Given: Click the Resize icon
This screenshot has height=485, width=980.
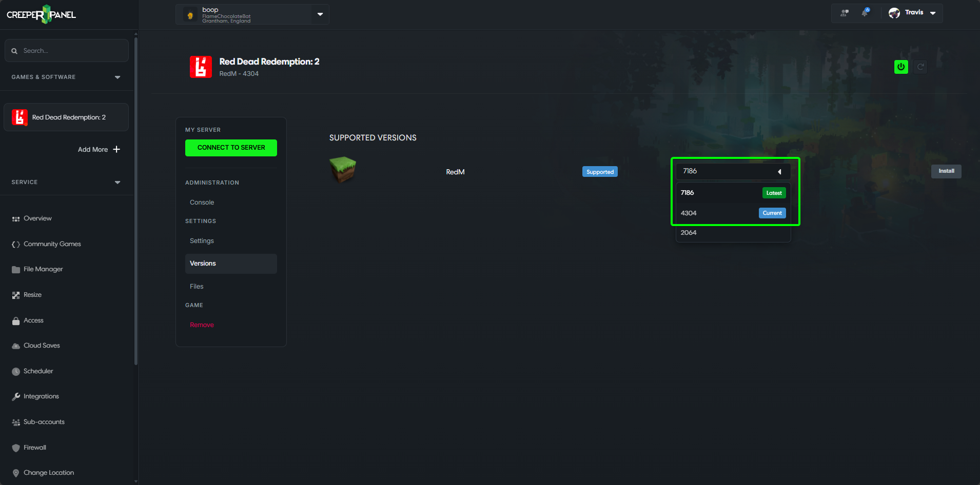Looking at the screenshot, I should pyautogui.click(x=16, y=295).
